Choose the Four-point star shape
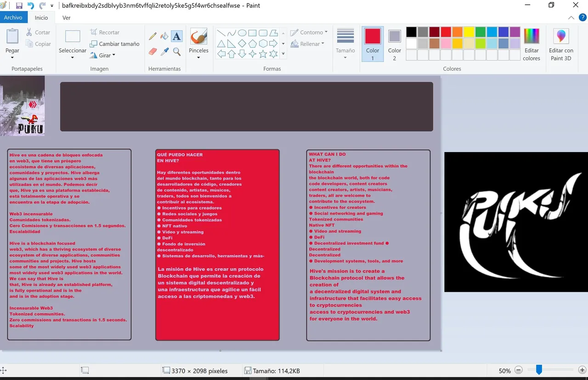The height and width of the screenshot is (380, 588). click(253, 54)
